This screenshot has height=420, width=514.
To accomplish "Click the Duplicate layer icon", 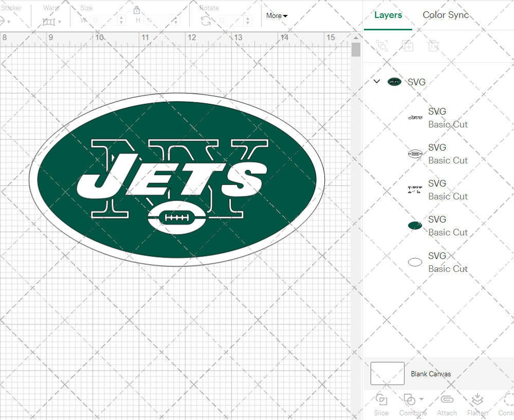I will click(x=408, y=46).
